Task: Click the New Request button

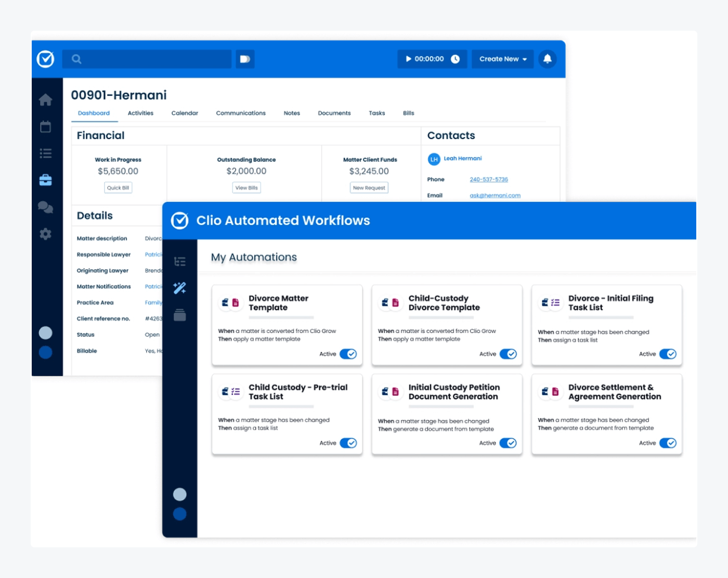Action: (369, 188)
